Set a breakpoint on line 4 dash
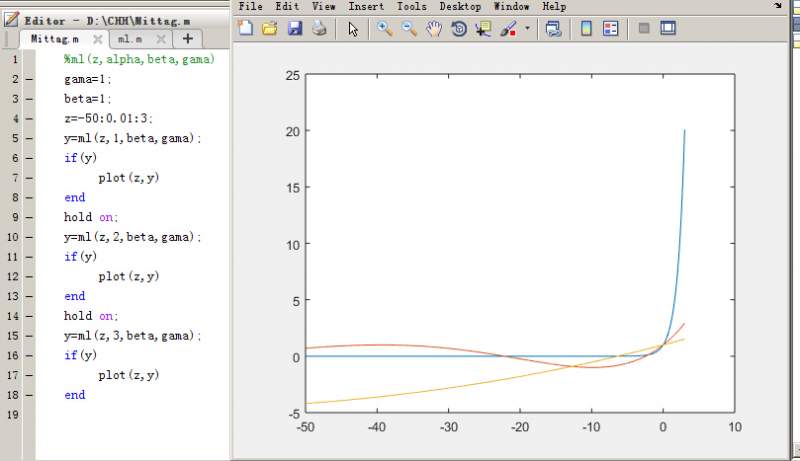The width and height of the screenshot is (800, 461). click(x=29, y=119)
